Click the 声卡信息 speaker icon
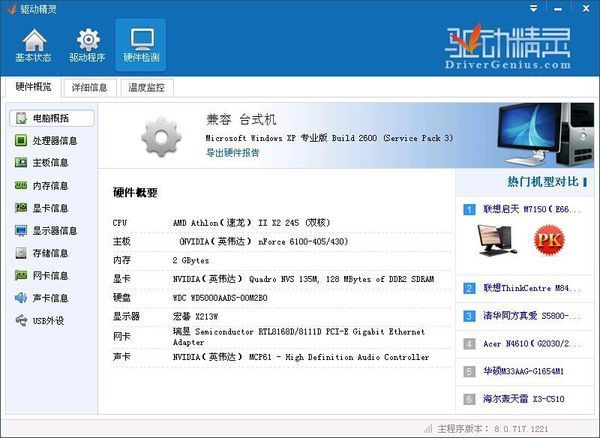 coord(21,298)
